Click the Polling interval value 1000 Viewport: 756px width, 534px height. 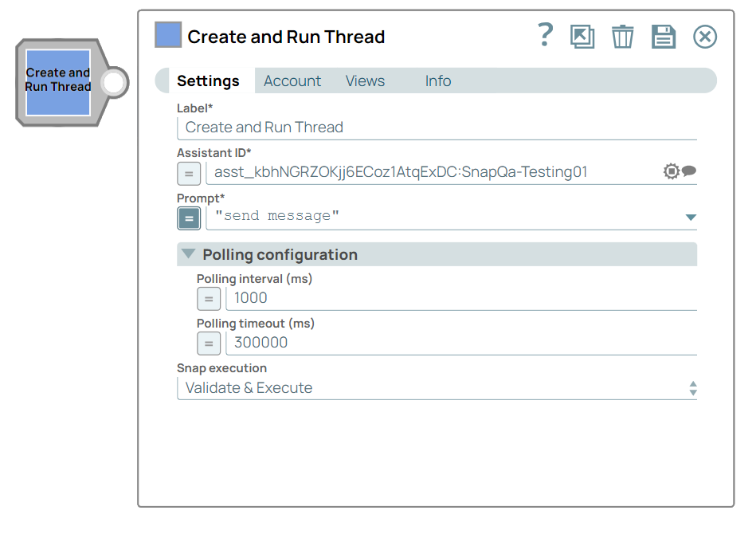251,298
